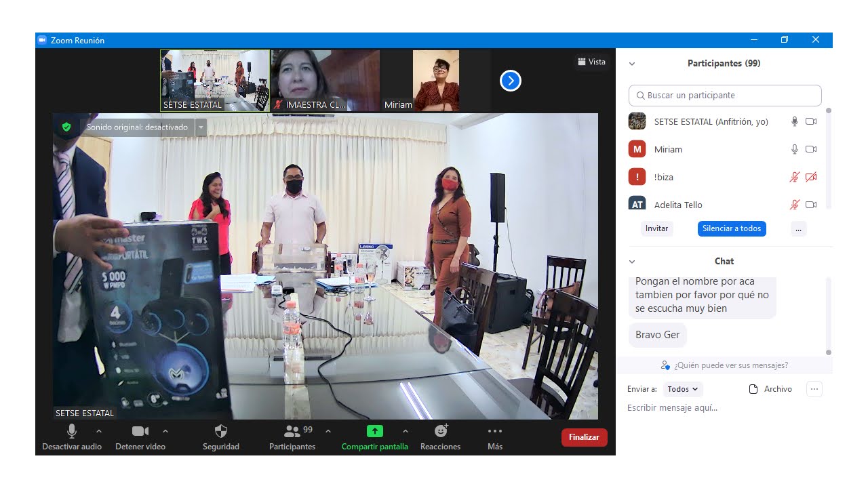Image resolution: width=868 pixels, height=488 pixels.
Task: Click Adelita Tello muted microphone icon
Action: [795, 205]
